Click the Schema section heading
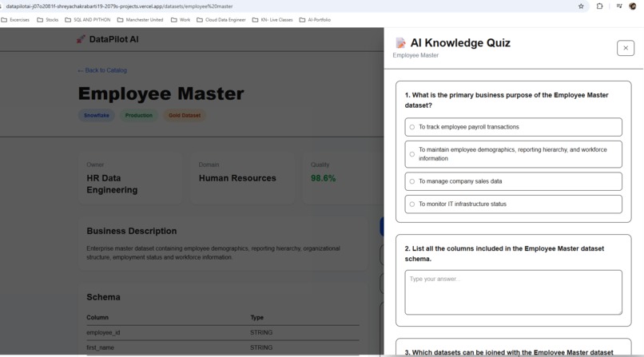644x357 pixels. click(104, 297)
